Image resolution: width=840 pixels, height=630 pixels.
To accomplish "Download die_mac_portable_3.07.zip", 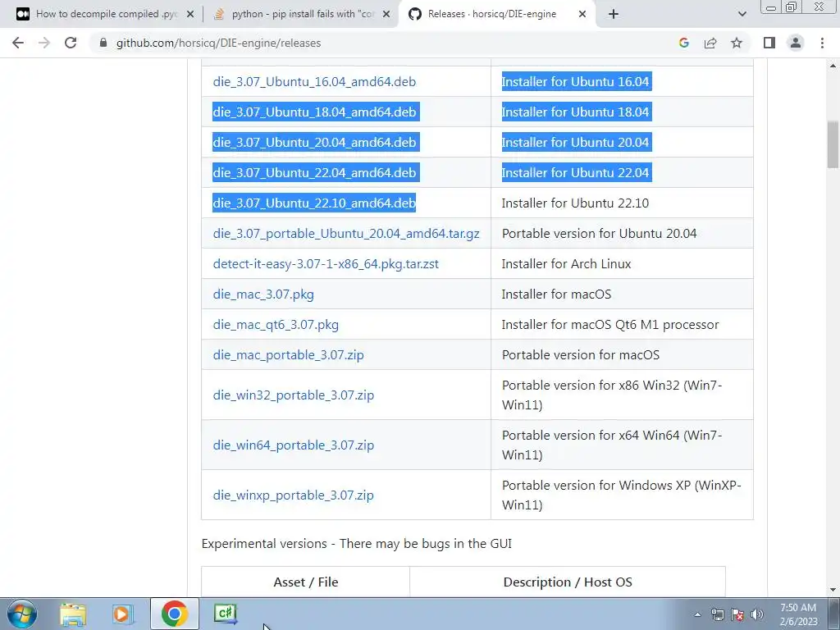I will (288, 355).
